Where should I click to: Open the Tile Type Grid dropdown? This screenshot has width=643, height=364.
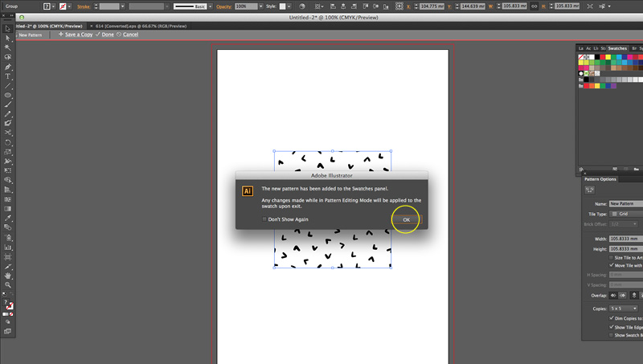[x=626, y=214]
